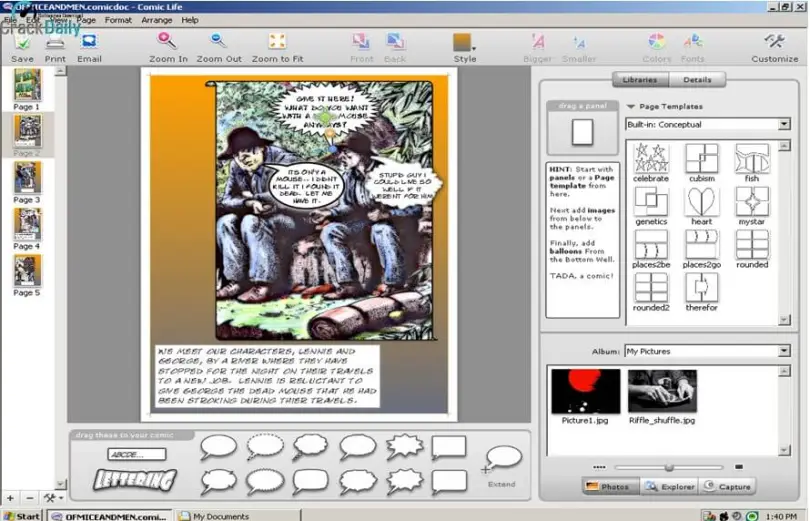Open the Arrange menu

[157, 20]
